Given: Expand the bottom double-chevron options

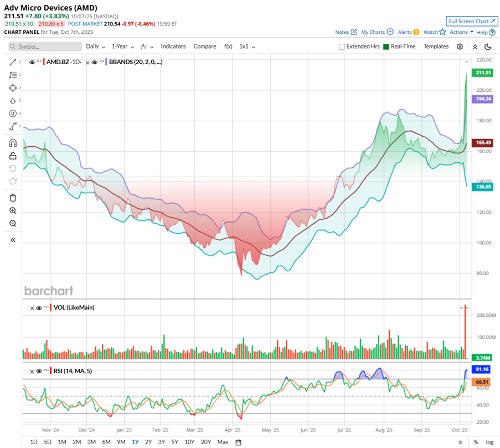Looking at the screenshot, I should coord(460,442).
